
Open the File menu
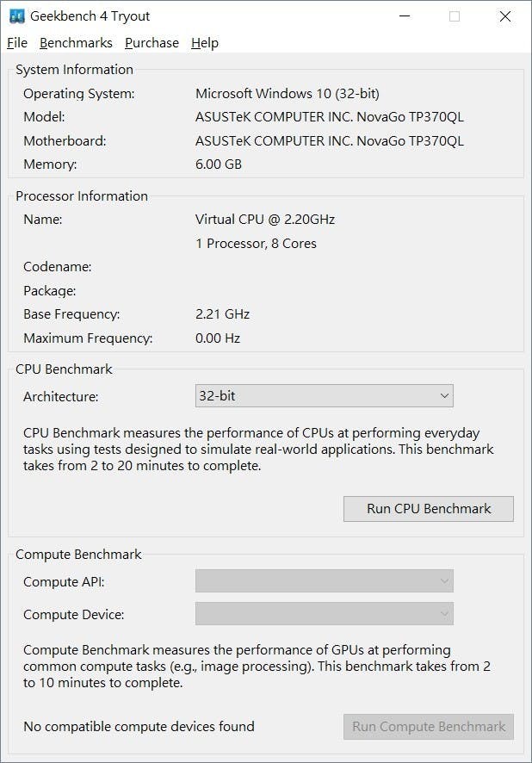coord(17,43)
